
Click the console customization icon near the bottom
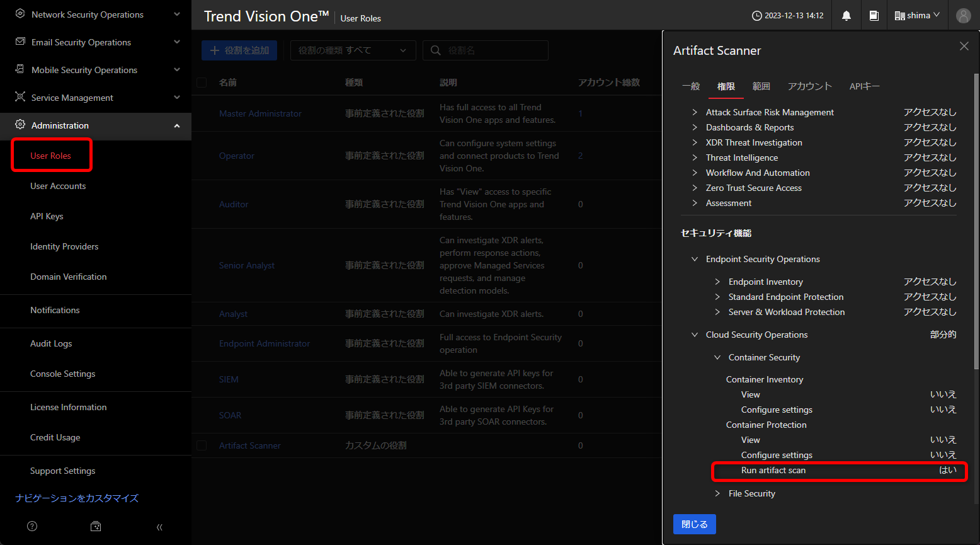tap(95, 526)
